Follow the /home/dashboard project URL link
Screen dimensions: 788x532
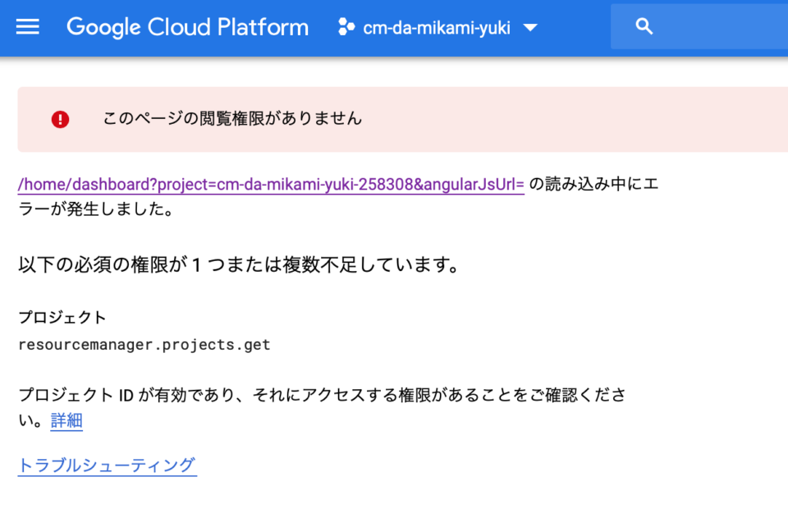(271, 184)
